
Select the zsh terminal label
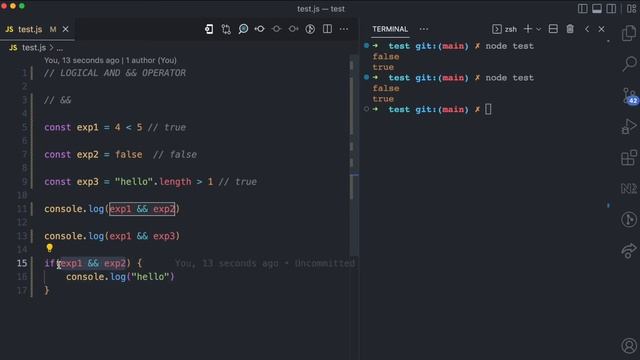click(511, 29)
